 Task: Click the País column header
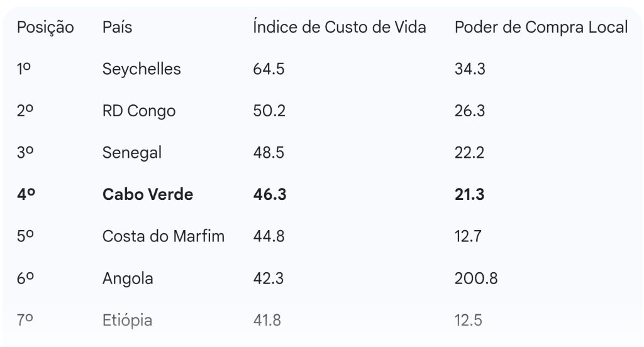pyautogui.click(x=117, y=28)
